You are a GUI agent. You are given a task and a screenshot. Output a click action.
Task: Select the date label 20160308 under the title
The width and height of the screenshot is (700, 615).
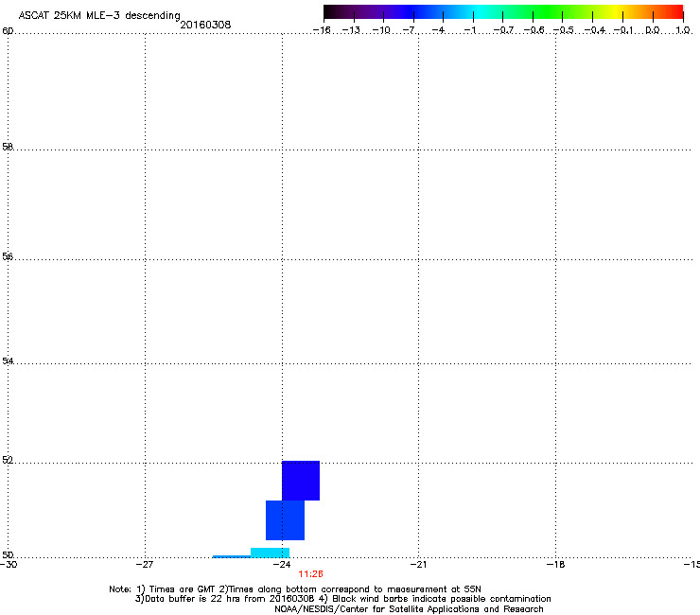[x=205, y=25]
